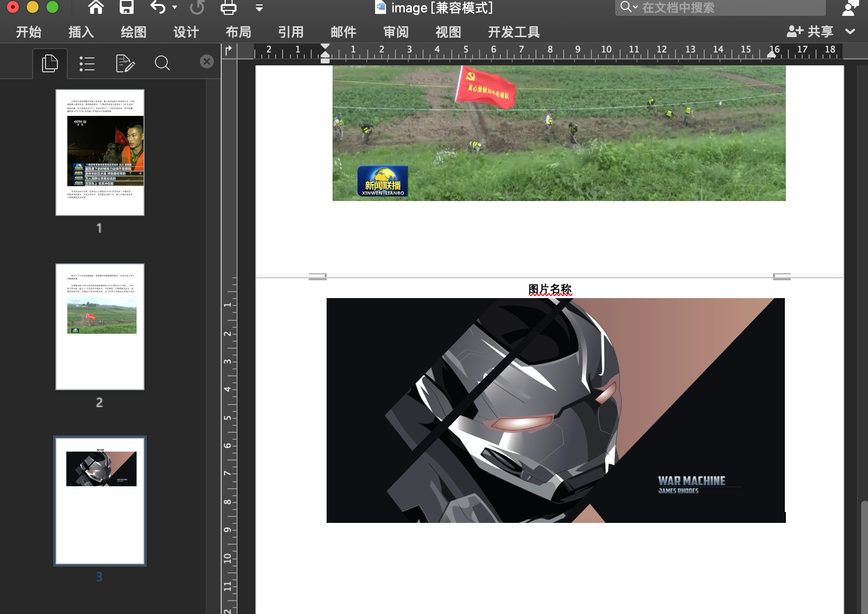Open the Home screen with the house icon

(x=96, y=7)
